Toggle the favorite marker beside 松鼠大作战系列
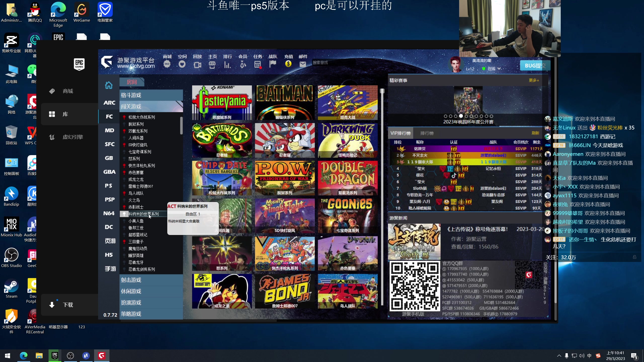 pos(124,117)
